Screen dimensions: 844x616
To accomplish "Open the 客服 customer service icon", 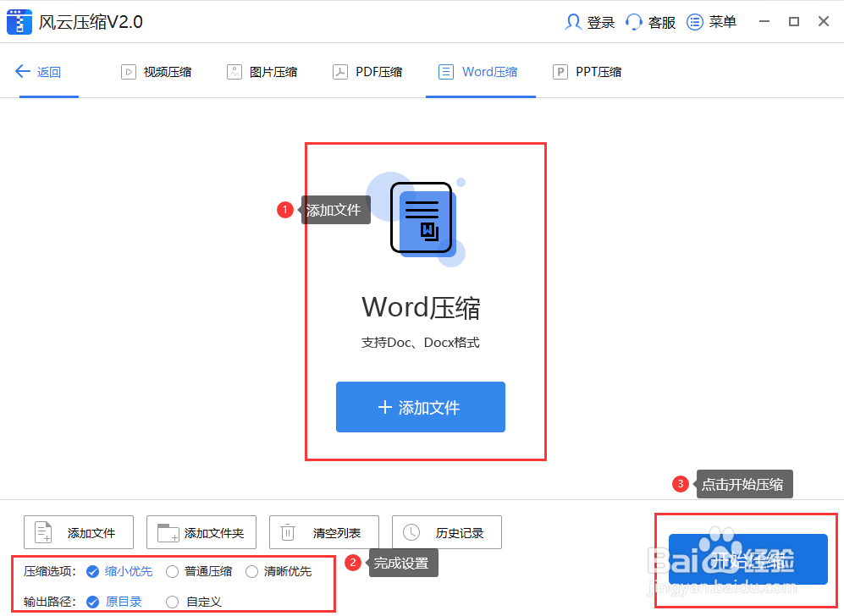I will tap(633, 21).
